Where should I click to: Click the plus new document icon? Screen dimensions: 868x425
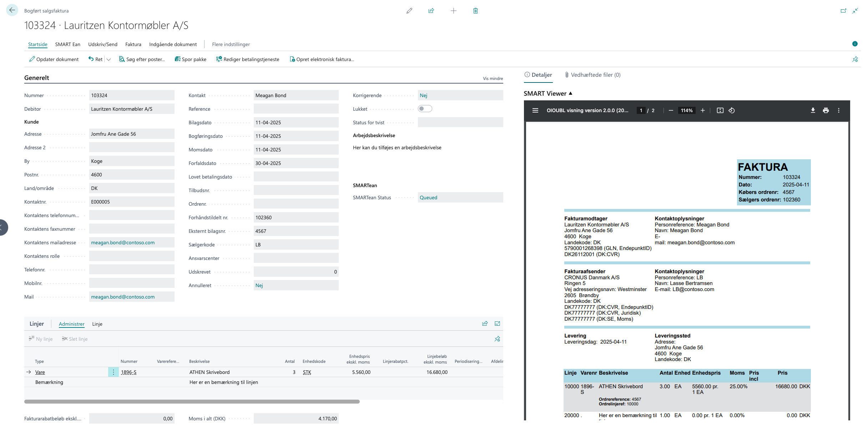[453, 11]
